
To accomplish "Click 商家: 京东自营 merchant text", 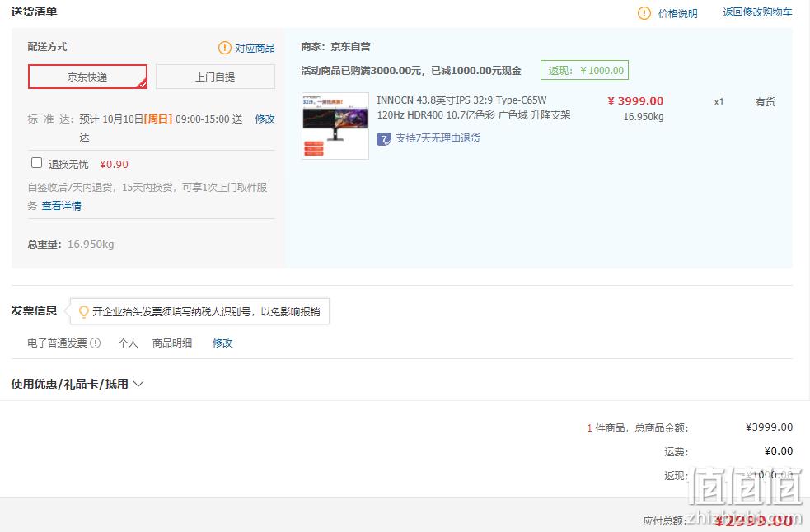I will click(x=335, y=47).
